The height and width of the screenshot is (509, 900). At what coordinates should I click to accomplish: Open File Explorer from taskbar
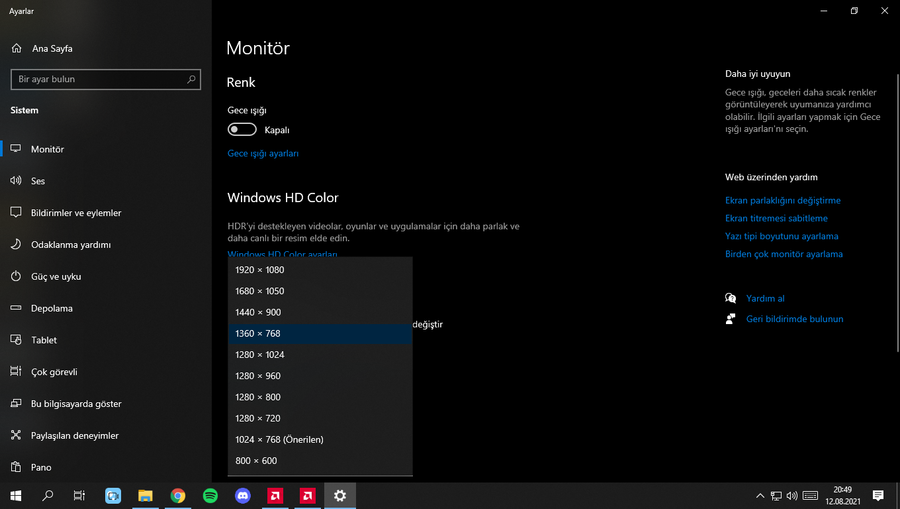tap(145, 495)
